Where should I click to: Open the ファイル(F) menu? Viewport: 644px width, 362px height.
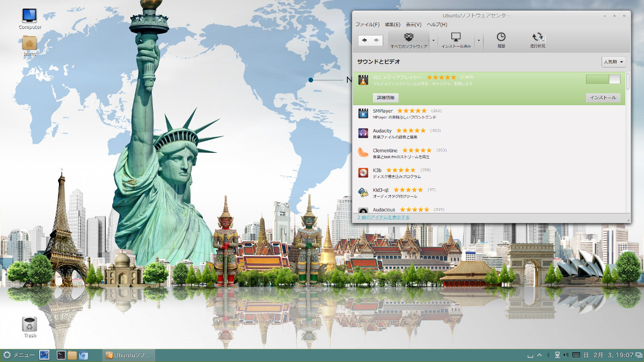tap(368, 25)
